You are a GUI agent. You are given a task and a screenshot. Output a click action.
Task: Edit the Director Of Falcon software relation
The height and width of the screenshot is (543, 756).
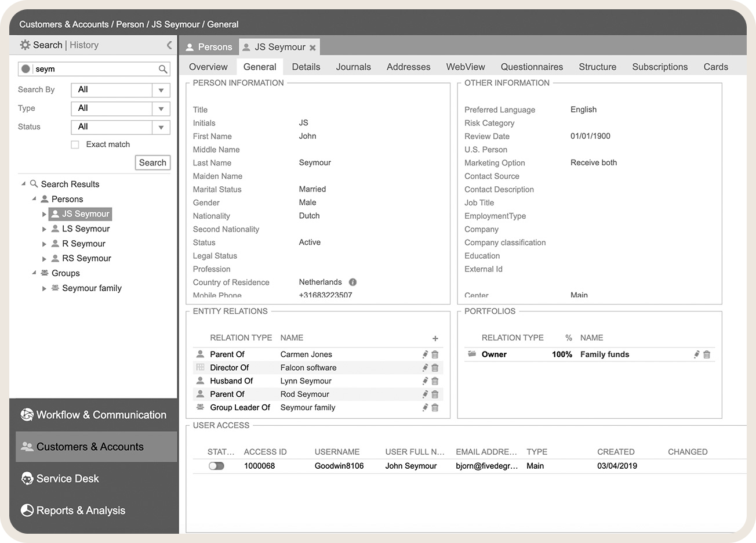coord(425,368)
